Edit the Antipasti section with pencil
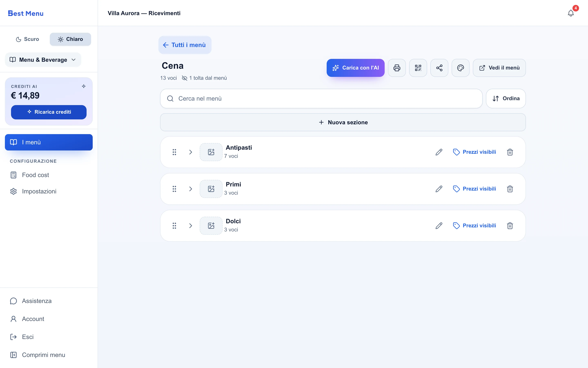Viewport: 588px width, 368px height. click(x=439, y=152)
